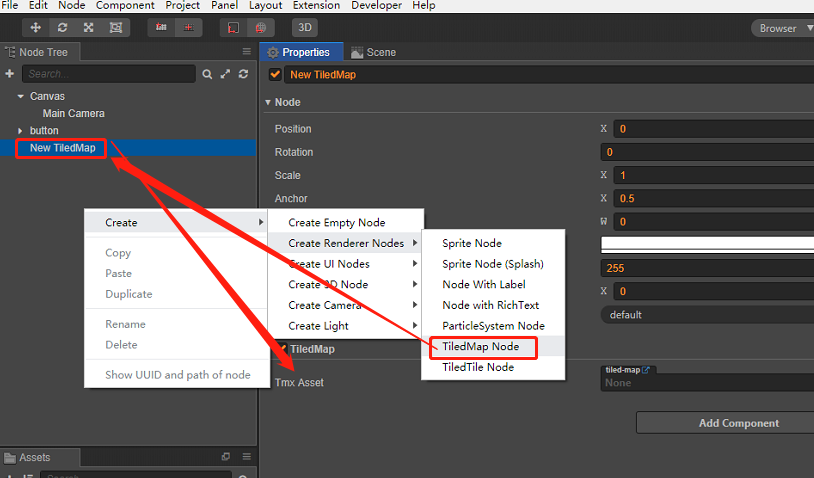Open the Panel menu
This screenshot has height=478, width=814.
pos(224,5)
